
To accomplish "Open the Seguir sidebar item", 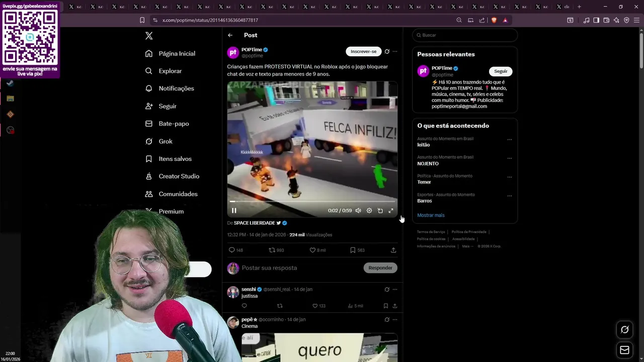I will click(160, 106).
